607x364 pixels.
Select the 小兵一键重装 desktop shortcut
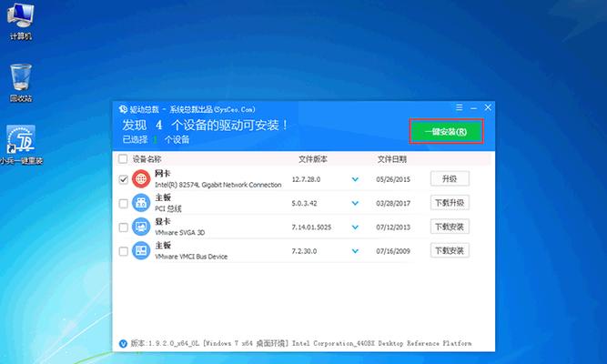pos(21,145)
